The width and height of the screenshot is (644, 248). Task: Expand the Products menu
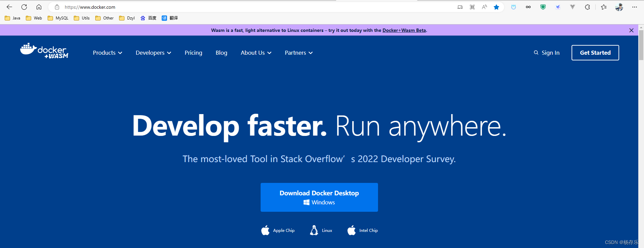(107, 53)
